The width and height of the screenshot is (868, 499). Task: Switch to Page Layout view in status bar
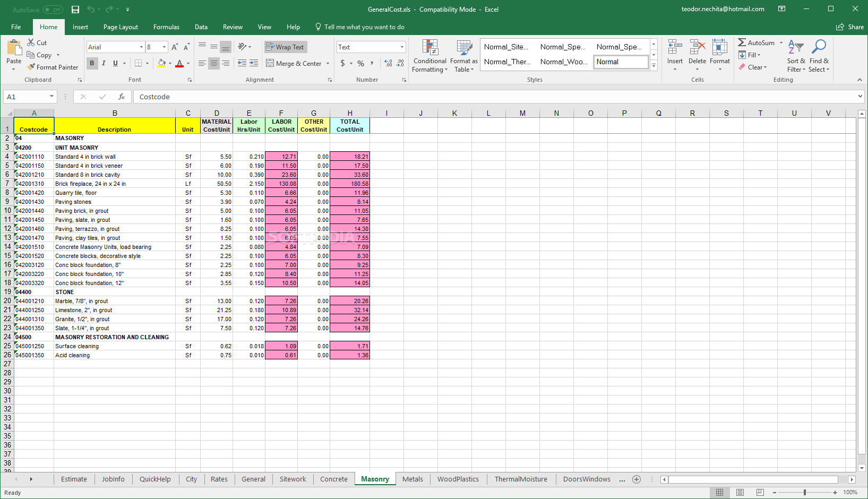(740, 493)
